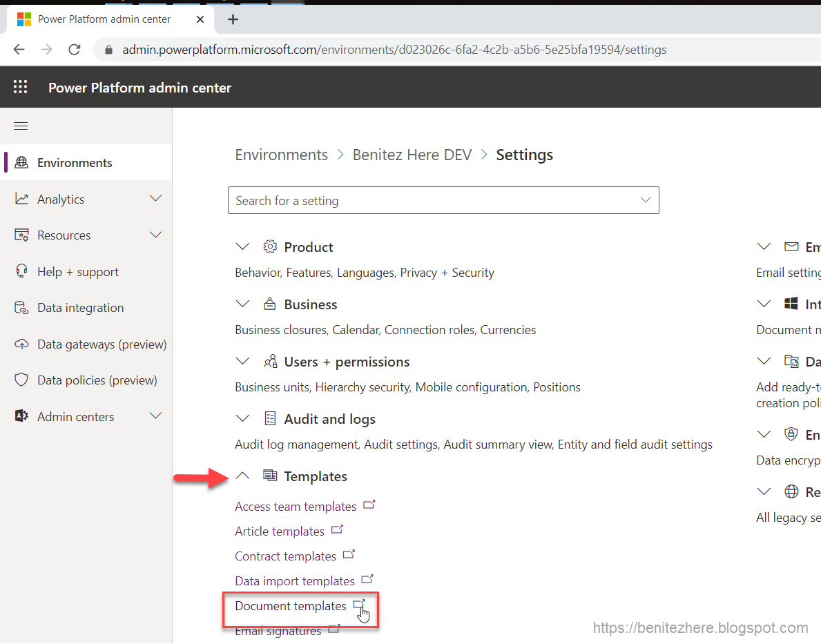Click the Email envelope icon on right
This screenshot has width=821, height=644.
[x=791, y=246]
